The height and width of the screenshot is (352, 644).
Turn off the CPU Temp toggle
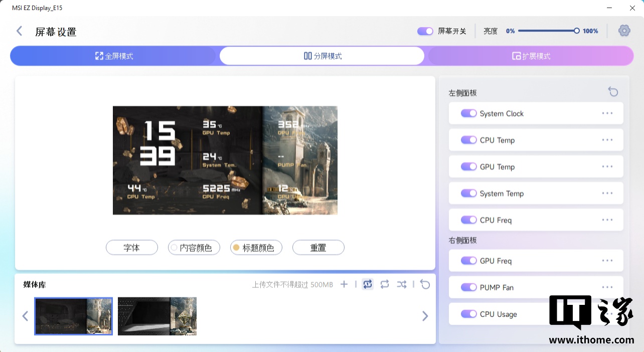(469, 140)
